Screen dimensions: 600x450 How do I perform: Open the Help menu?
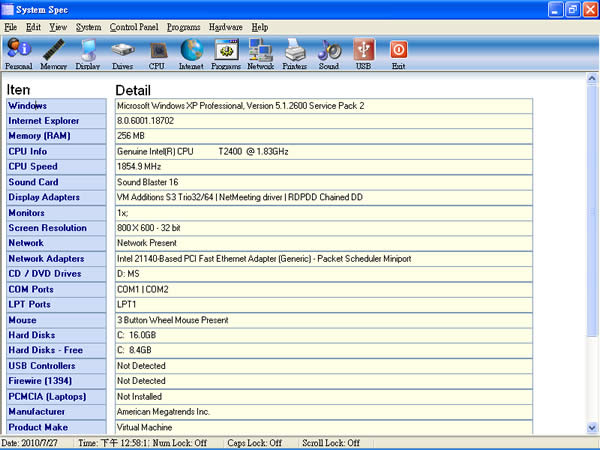point(260,27)
